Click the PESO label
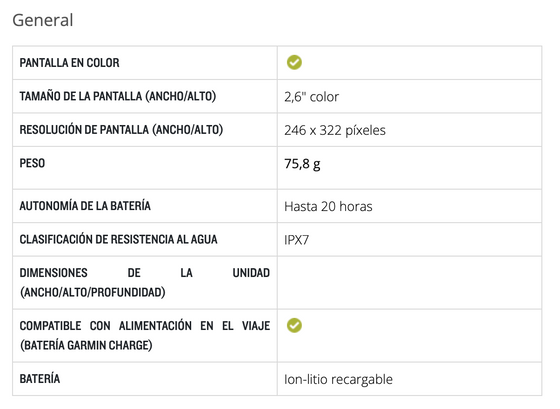This screenshot has width=560, height=409. 32,163
